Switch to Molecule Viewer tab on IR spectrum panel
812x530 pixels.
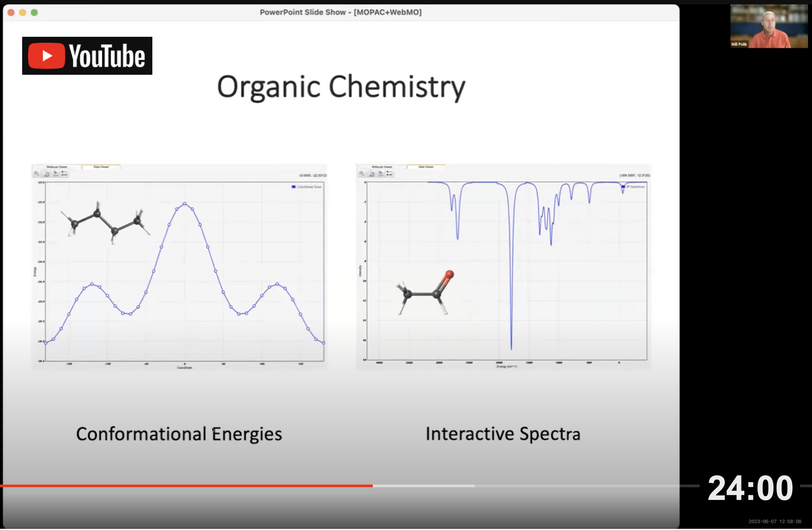click(x=382, y=167)
